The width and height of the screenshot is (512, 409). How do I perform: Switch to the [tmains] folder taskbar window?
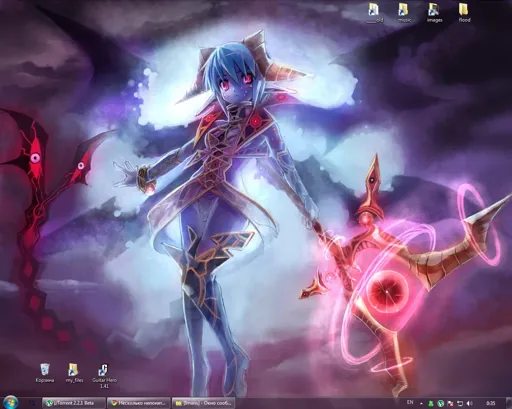click(x=202, y=403)
